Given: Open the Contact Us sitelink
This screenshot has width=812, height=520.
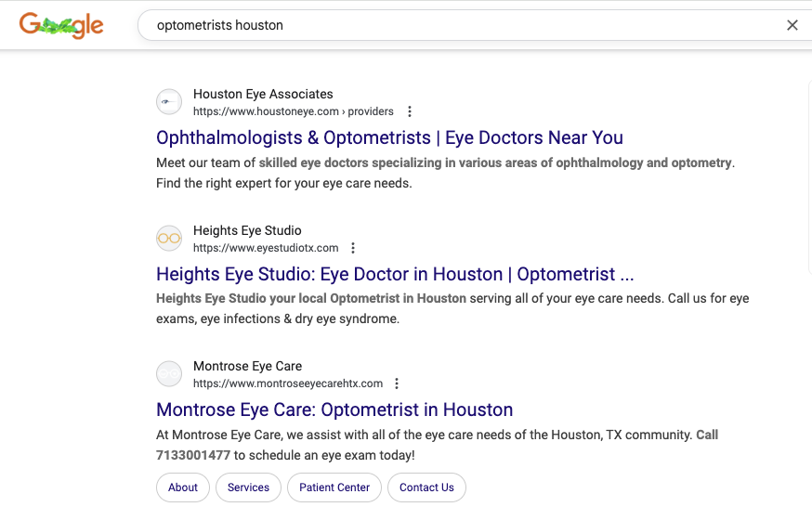Looking at the screenshot, I should (426, 487).
